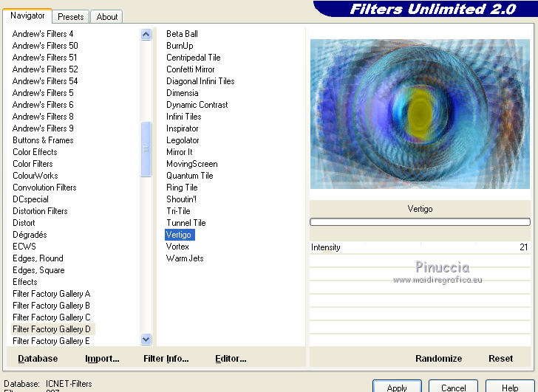Open the About tab

(x=106, y=17)
